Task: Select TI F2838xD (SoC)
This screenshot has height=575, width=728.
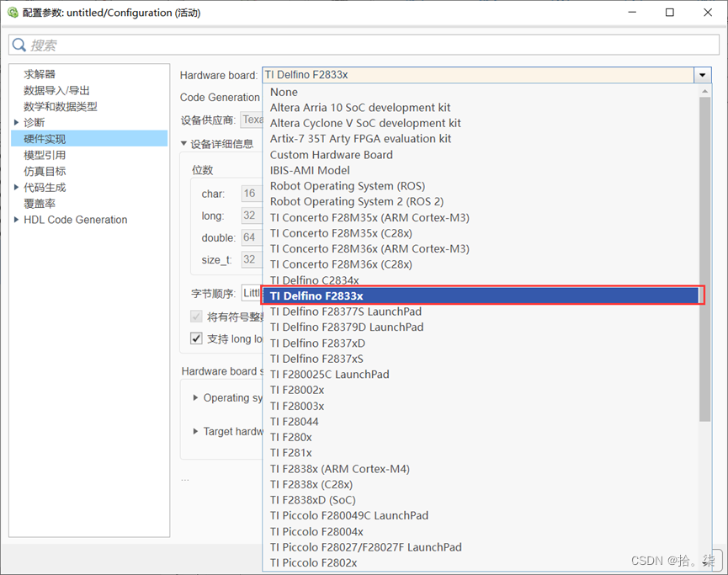Action: pyautogui.click(x=481, y=500)
